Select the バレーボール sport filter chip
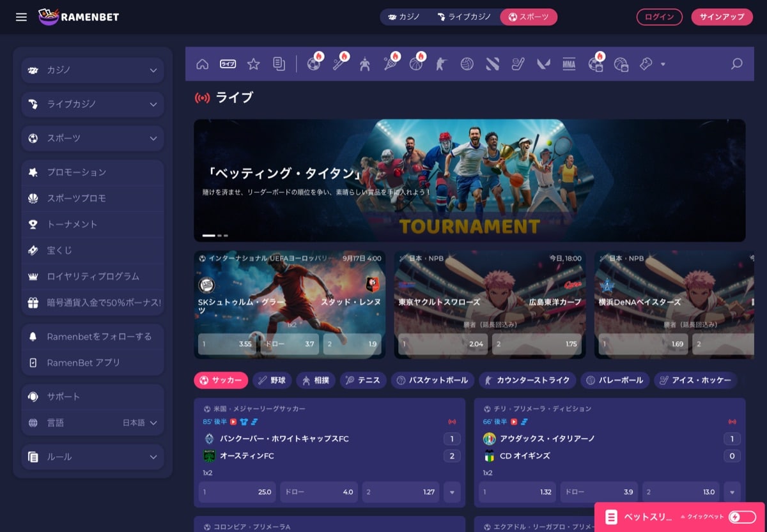The image size is (767, 532). click(x=615, y=380)
